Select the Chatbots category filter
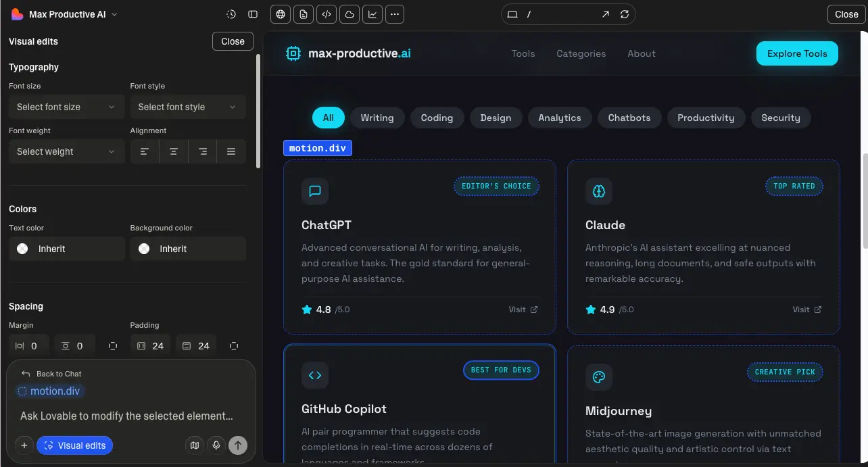Screen dimensions: 868x467 point(629,118)
